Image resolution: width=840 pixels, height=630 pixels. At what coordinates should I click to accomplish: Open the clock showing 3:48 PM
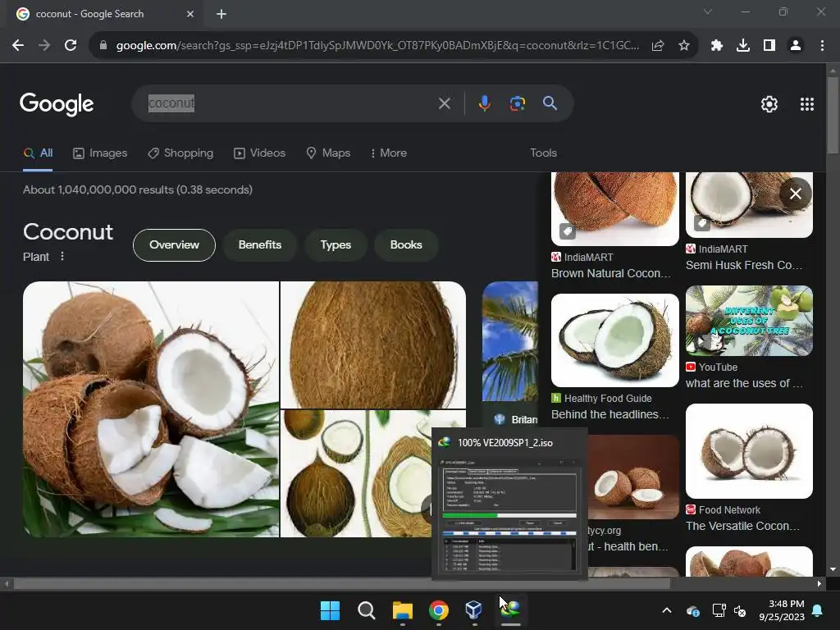[782, 610]
